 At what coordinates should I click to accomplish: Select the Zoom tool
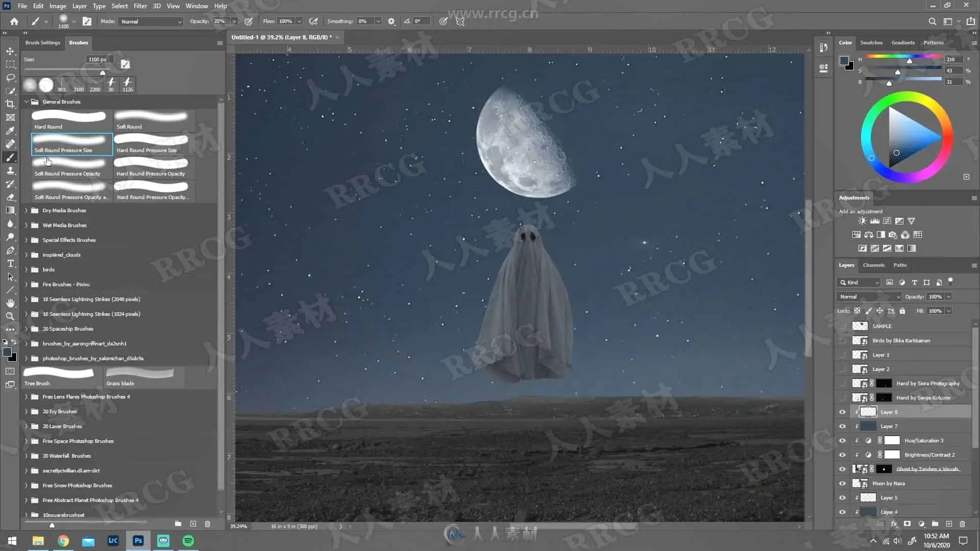[10, 316]
